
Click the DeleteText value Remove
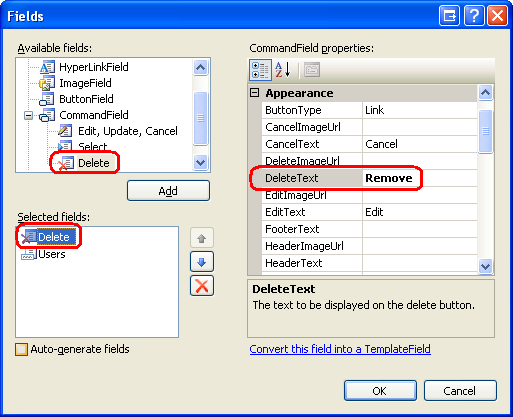click(x=419, y=178)
